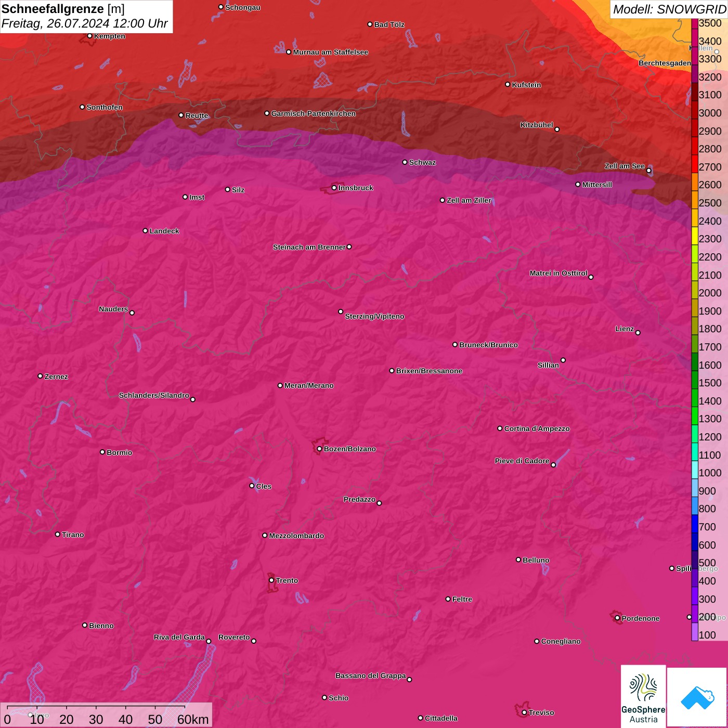
Task: Click the Cittadella label
Action: (441, 718)
